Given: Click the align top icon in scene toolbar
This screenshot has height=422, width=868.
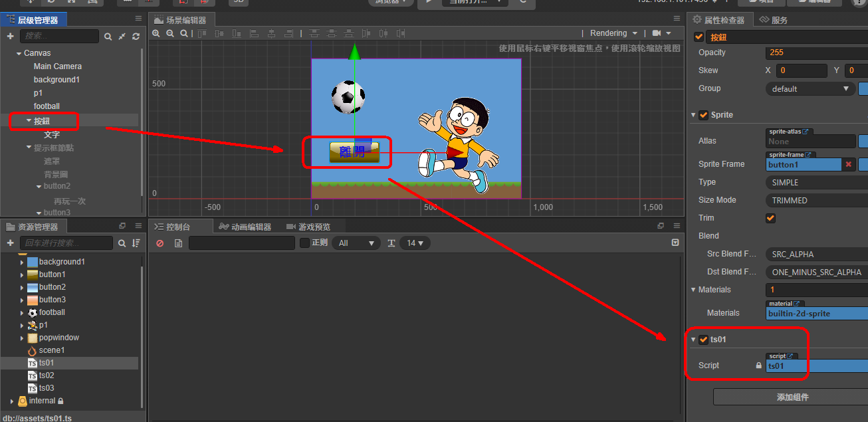Looking at the screenshot, I should [x=202, y=33].
